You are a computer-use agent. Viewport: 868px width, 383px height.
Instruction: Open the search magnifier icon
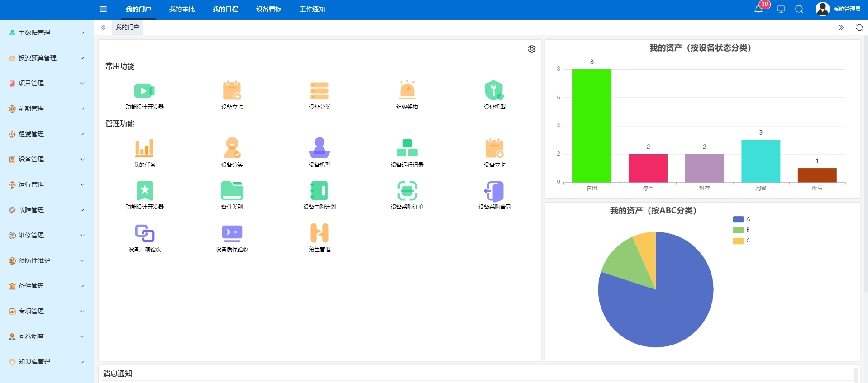pos(799,9)
